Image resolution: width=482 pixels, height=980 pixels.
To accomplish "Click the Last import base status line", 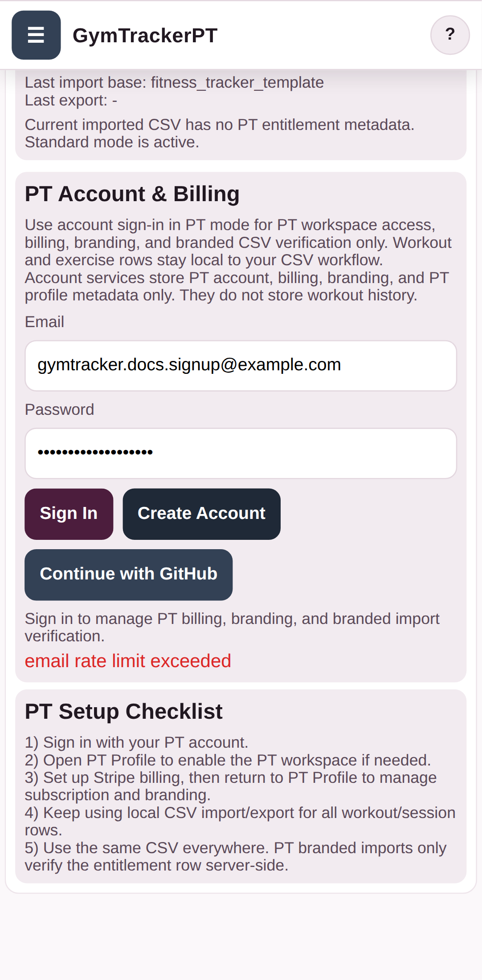I will 174,82.
